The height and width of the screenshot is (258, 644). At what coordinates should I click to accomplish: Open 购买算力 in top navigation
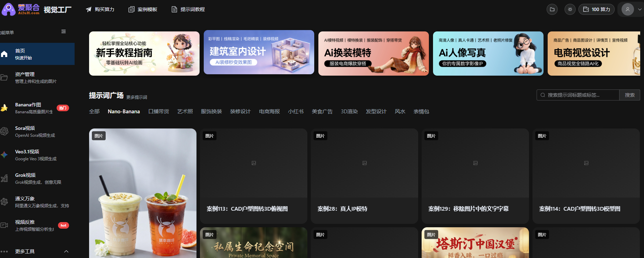click(100, 9)
